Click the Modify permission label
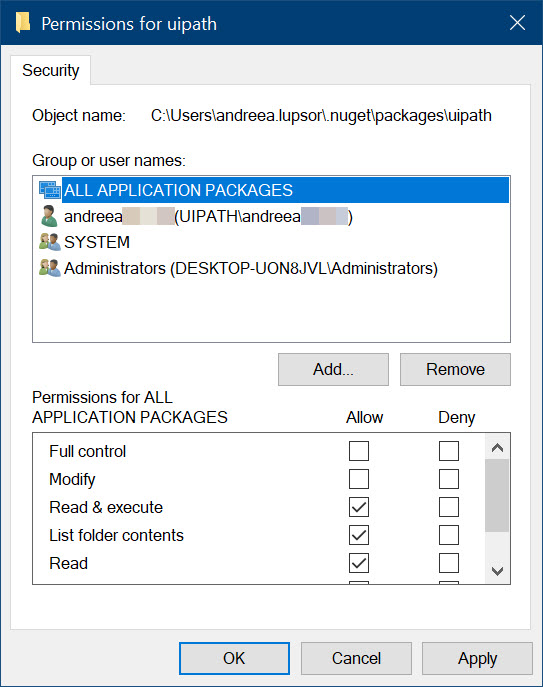Screen dimensions: 543x687 pos(72,479)
